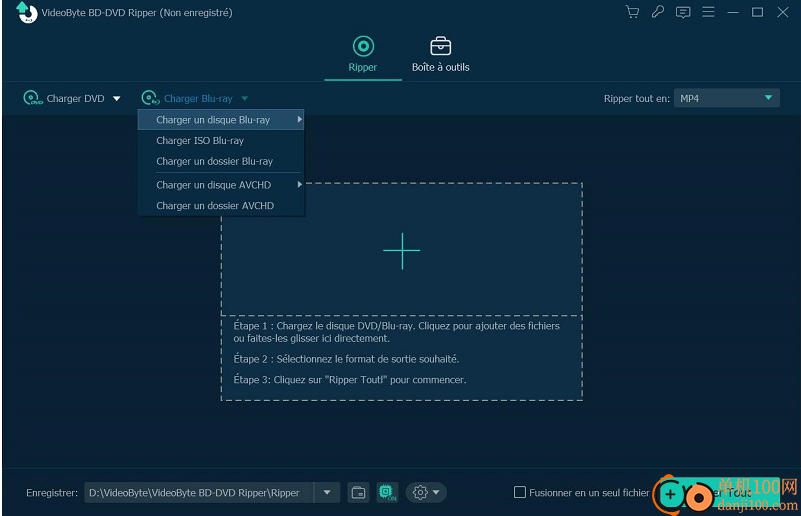Image resolution: width=801 pixels, height=516 pixels.
Task: Select Charger un dossier AVCHD
Action: pos(221,206)
